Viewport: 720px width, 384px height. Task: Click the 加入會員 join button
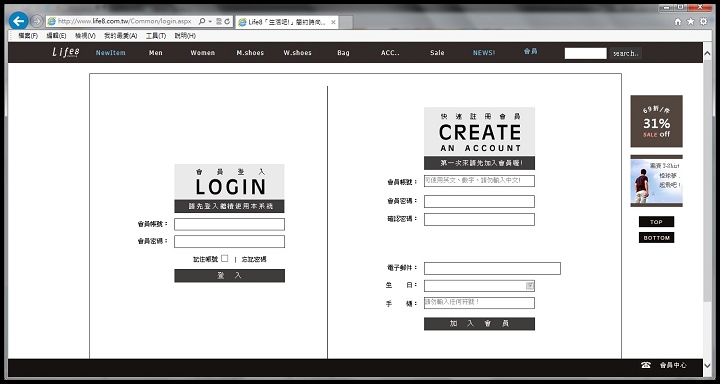479,324
